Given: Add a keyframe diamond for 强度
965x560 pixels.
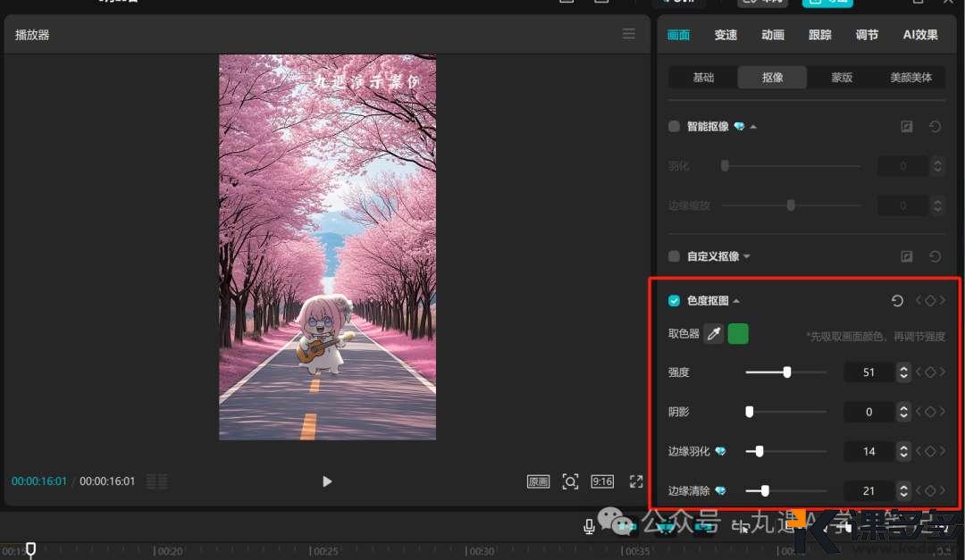Looking at the screenshot, I should click(930, 372).
